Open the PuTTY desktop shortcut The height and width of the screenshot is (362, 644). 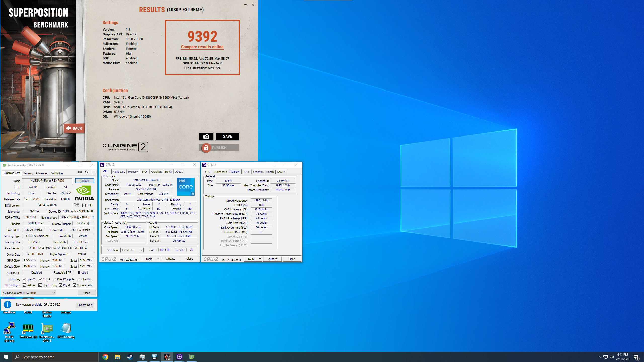(x=9, y=332)
